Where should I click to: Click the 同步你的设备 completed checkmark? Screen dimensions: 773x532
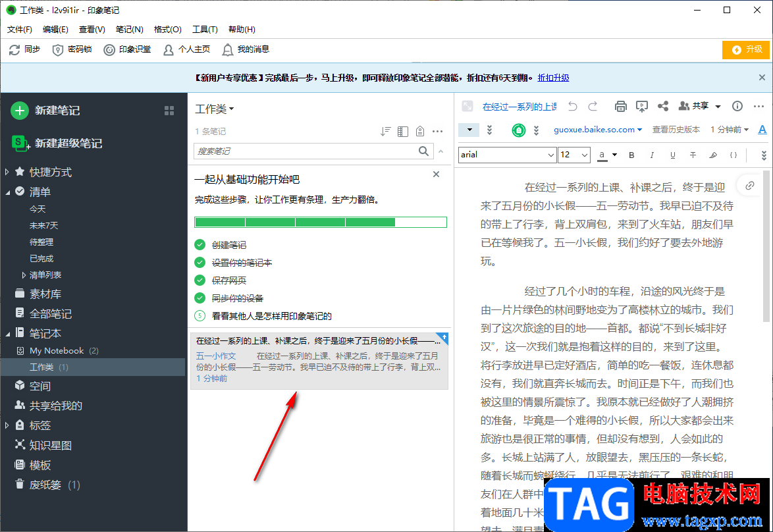click(x=200, y=298)
